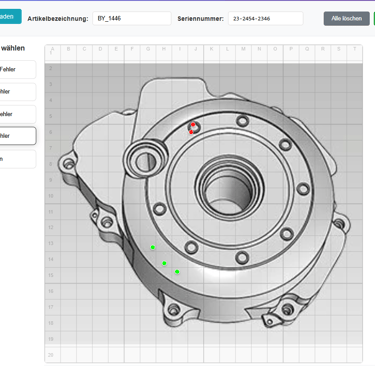Click the lower red defect marker
Screen dimensions: 375x366
click(191, 132)
